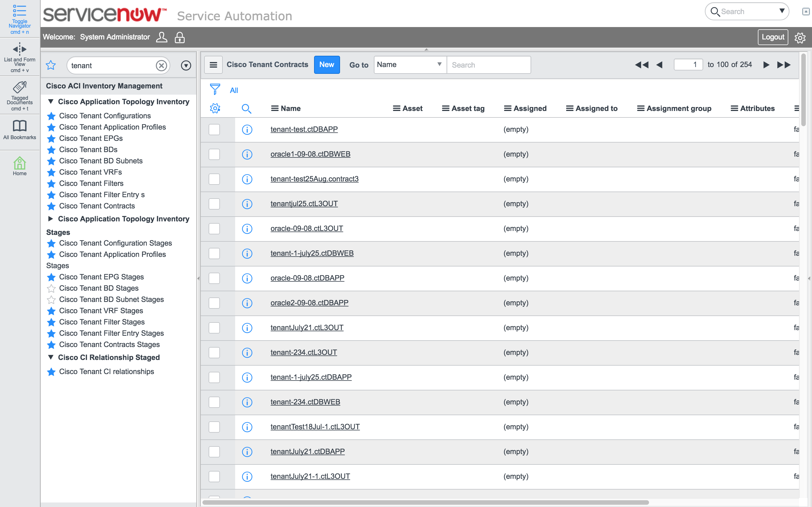Open the personalize list gear icon
This screenshot has width=812, height=507.
tap(215, 108)
